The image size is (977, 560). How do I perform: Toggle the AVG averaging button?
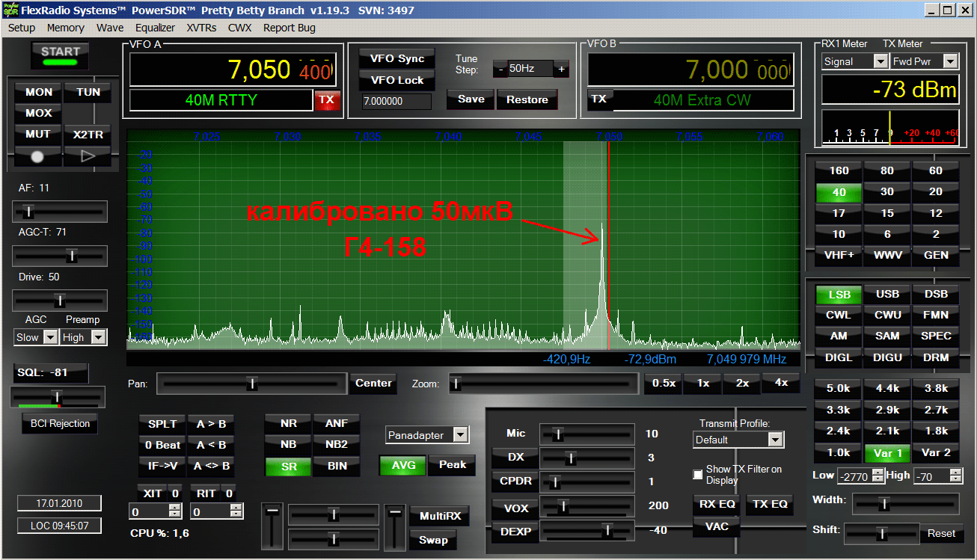[x=402, y=465]
